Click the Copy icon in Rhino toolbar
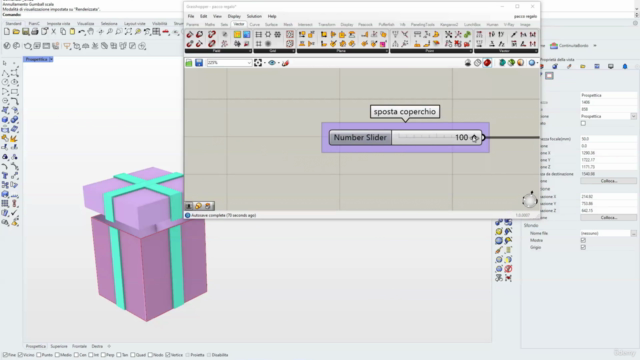640x360 pixels. pyautogui.click(x=63, y=31)
